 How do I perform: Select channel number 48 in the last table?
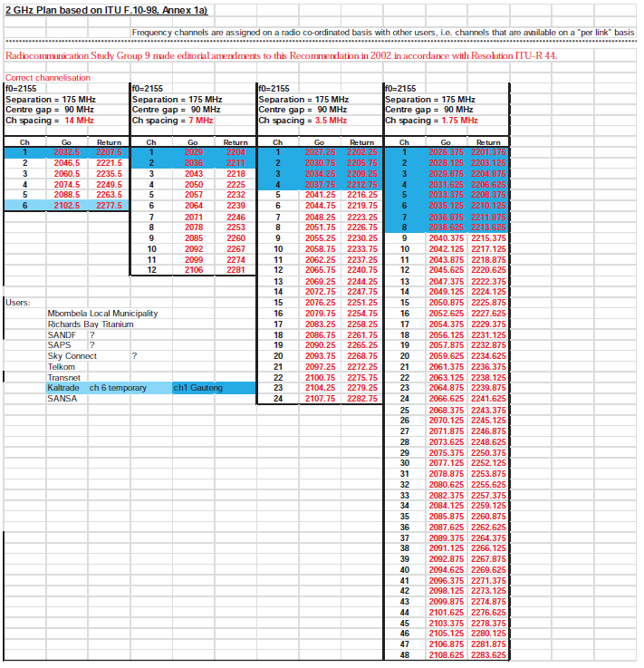[404, 654]
